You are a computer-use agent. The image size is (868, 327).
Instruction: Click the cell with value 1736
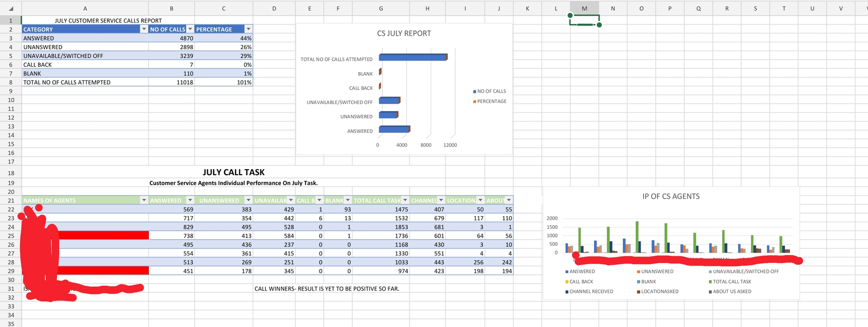(x=381, y=236)
